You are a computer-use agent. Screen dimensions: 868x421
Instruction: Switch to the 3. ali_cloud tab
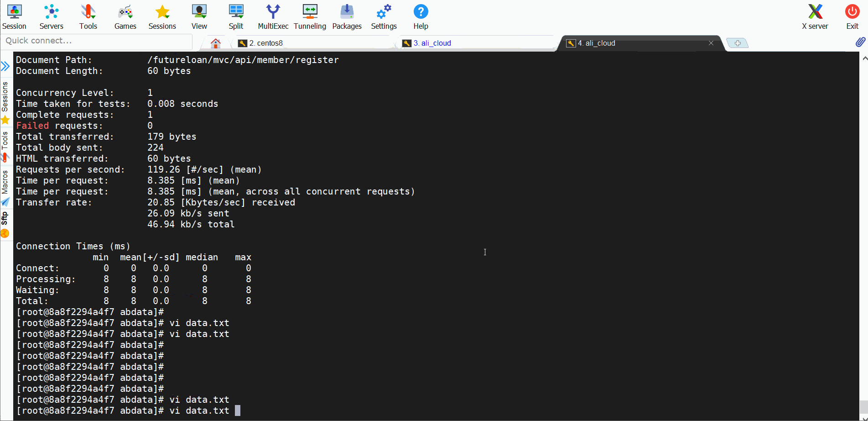477,43
